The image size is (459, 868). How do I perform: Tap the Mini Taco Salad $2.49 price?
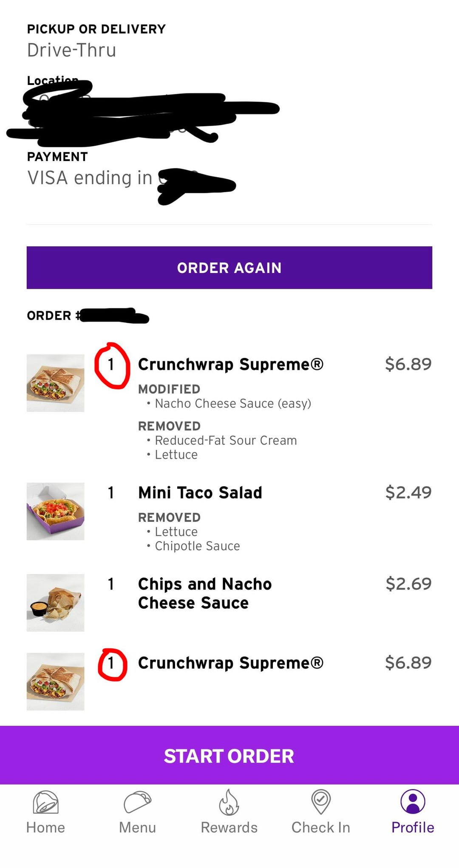pyautogui.click(x=408, y=493)
